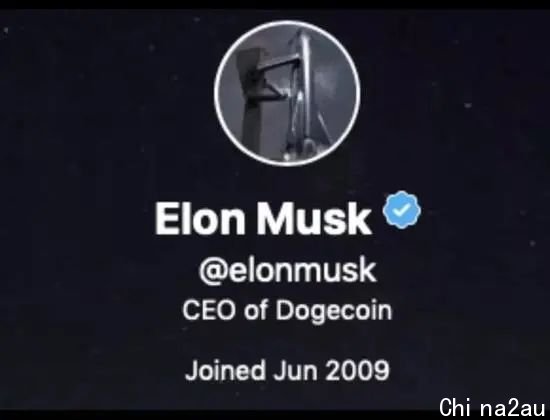Screen dimensions: 550x420
Task: Select the white checkmark inside badge
Action: 402,210
